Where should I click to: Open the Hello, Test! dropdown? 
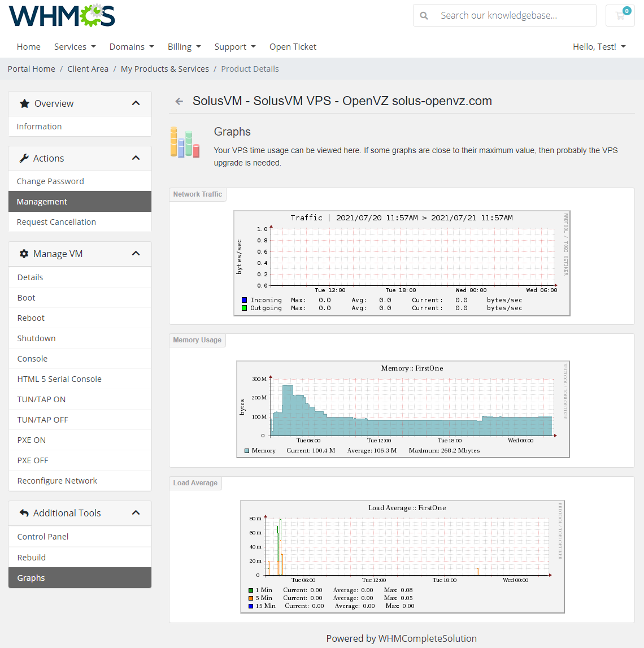tap(599, 46)
